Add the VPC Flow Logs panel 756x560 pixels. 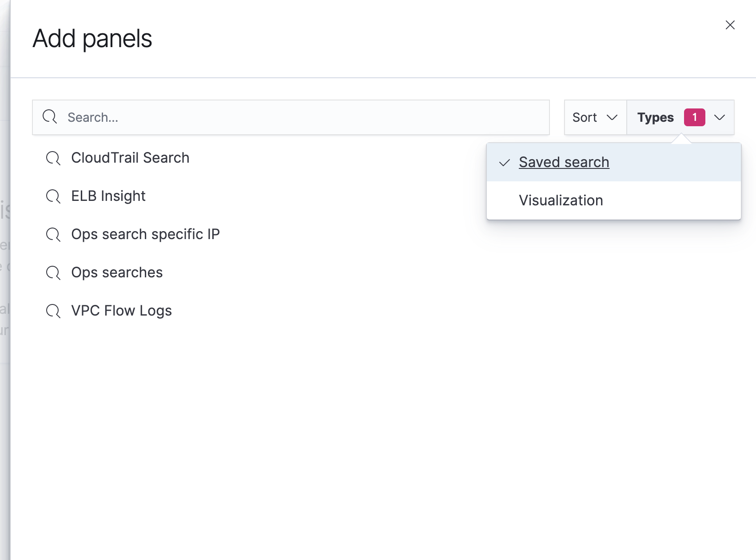pyautogui.click(x=121, y=311)
